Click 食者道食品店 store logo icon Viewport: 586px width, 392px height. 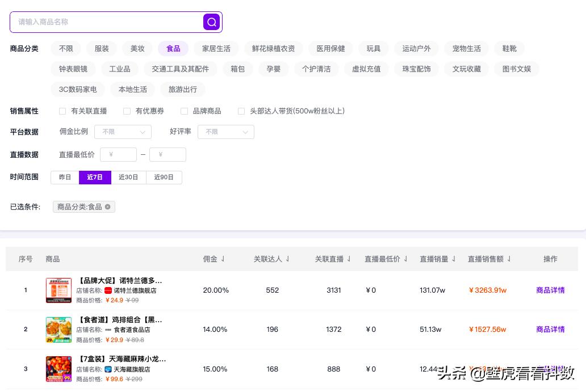point(107,330)
